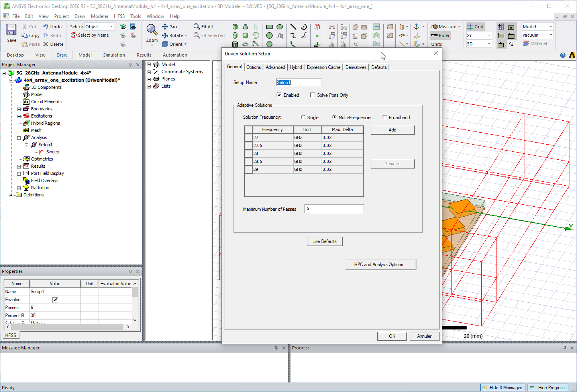Click the Fit All icon
The image size is (577, 392).
(x=196, y=27)
